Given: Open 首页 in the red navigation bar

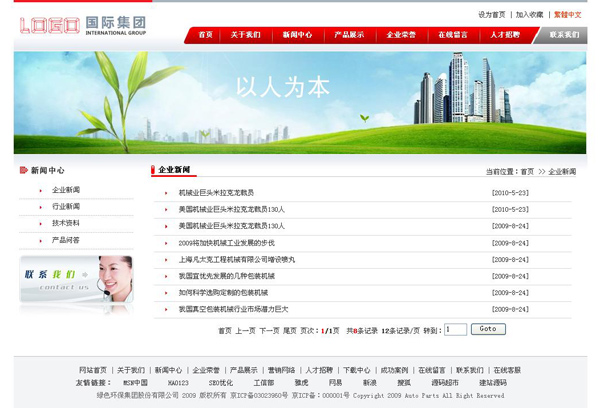Looking at the screenshot, I should (205, 34).
